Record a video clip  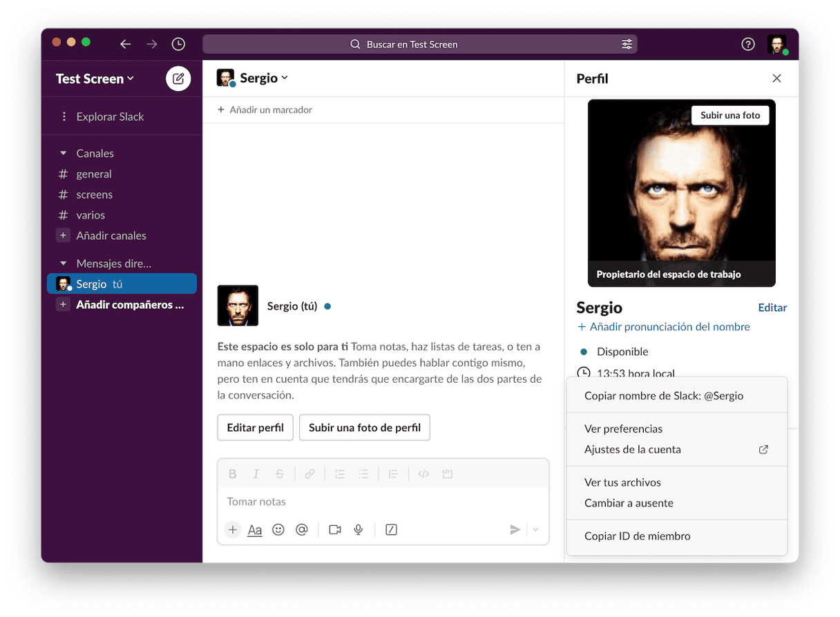pos(335,530)
